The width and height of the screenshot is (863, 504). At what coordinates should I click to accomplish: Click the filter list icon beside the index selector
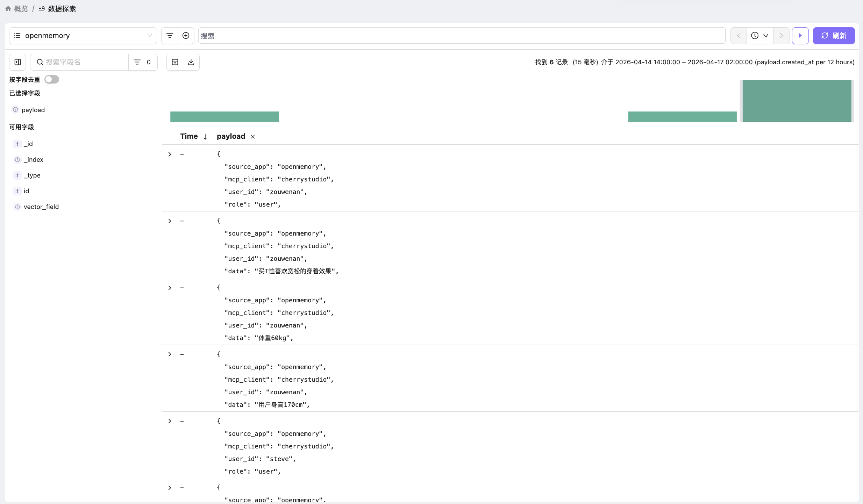point(170,36)
